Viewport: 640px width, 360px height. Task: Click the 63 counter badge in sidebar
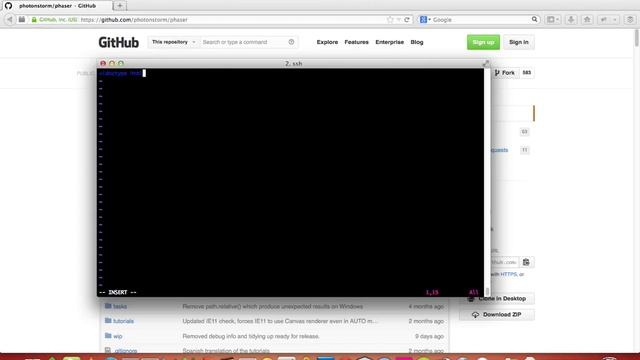tap(524, 131)
